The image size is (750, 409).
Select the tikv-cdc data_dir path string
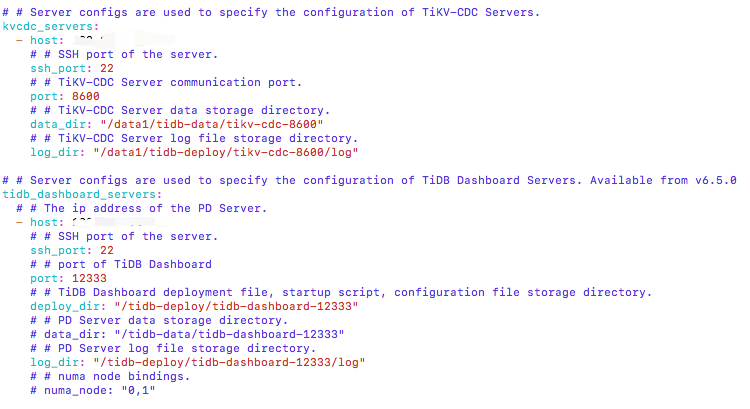212,124
